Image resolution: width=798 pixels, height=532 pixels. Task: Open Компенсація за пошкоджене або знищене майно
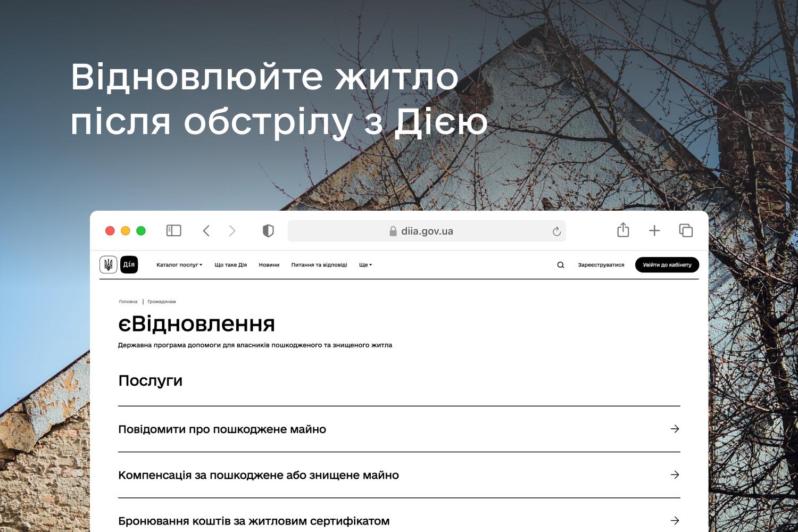click(399, 475)
